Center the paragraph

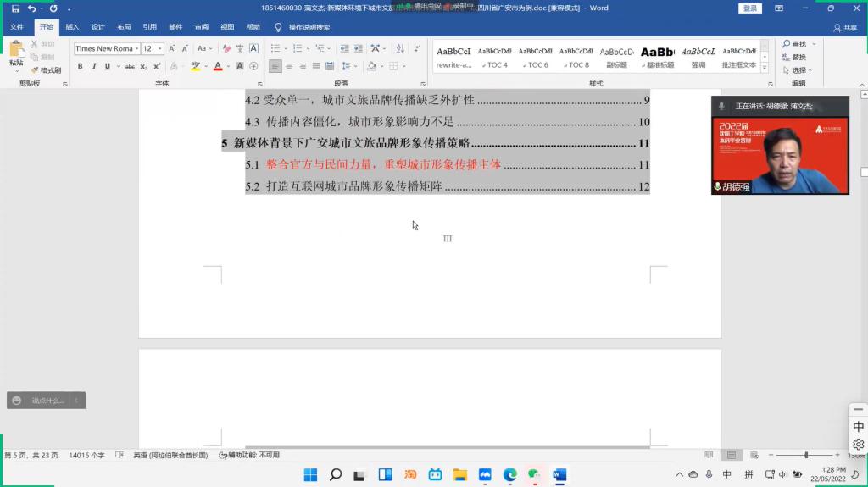289,66
